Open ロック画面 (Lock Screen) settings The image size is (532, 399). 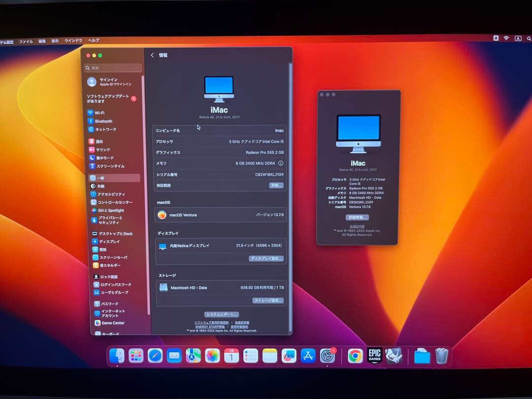110,276
